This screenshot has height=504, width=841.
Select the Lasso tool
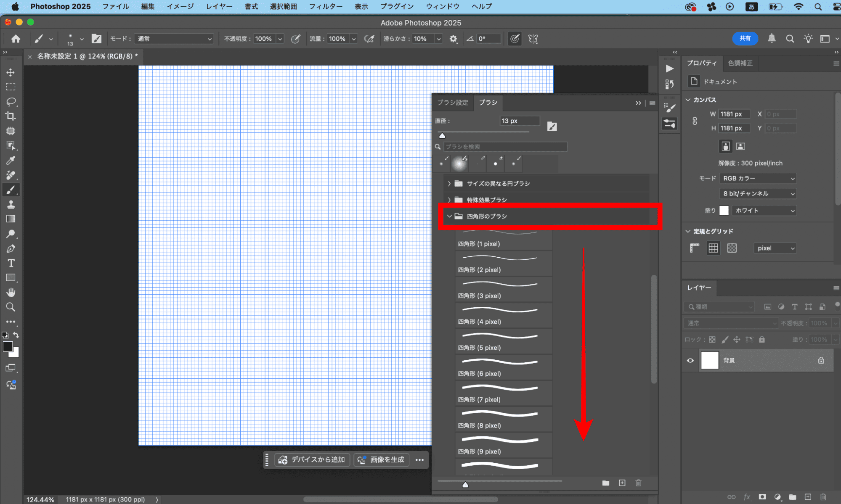coord(11,101)
